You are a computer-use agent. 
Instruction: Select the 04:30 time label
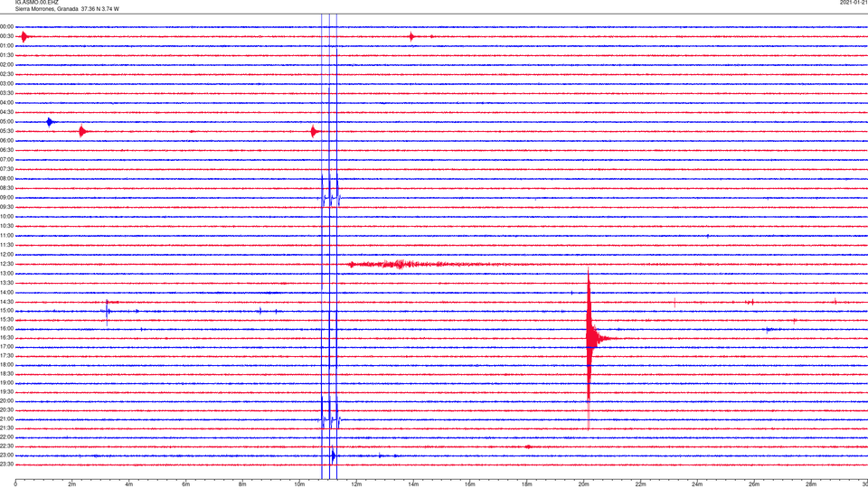tap(6, 112)
